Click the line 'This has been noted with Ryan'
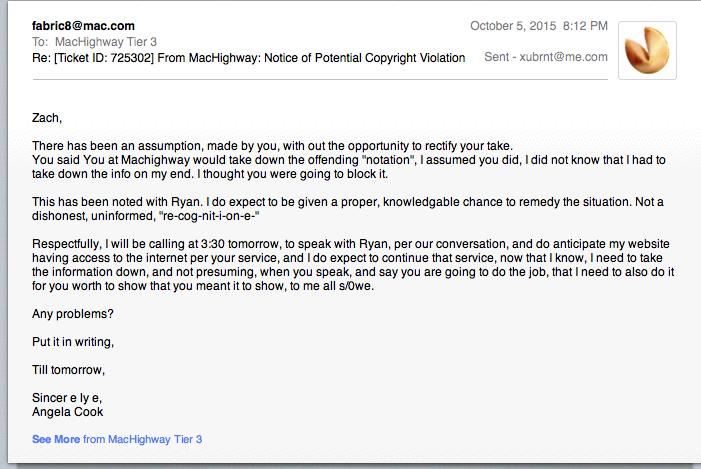The height and width of the screenshot is (469, 701). [348, 202]
